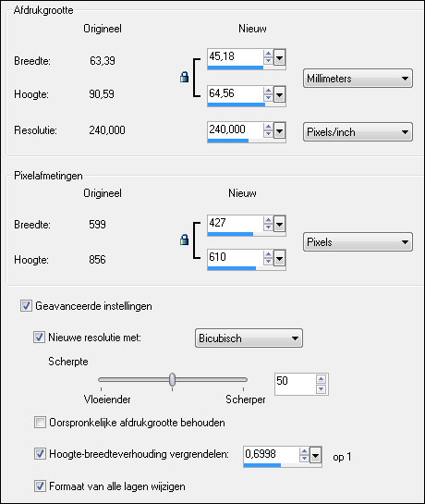425x504 pixels.
Task: Increase print width with up spinner arrow
Action: click(268, 54)
